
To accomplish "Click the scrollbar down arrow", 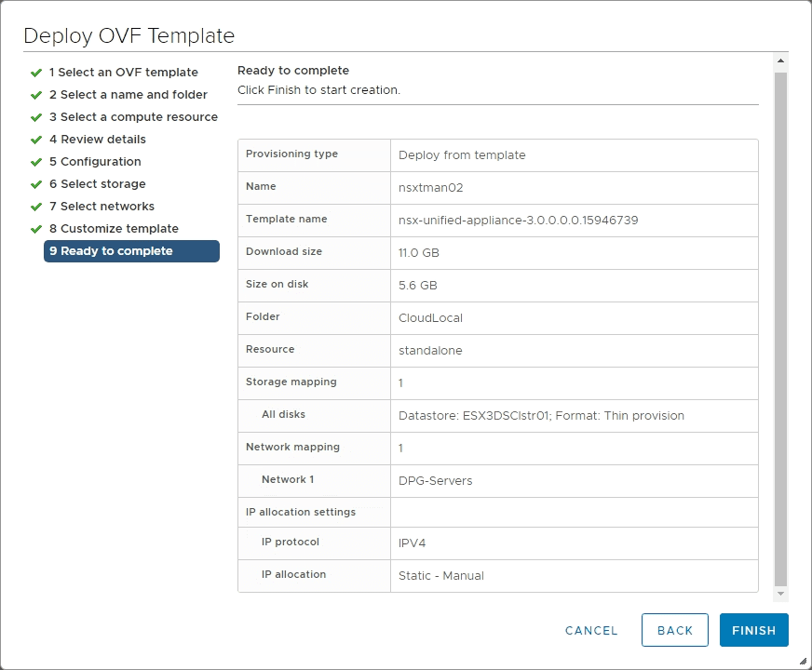I will (780, 593).
